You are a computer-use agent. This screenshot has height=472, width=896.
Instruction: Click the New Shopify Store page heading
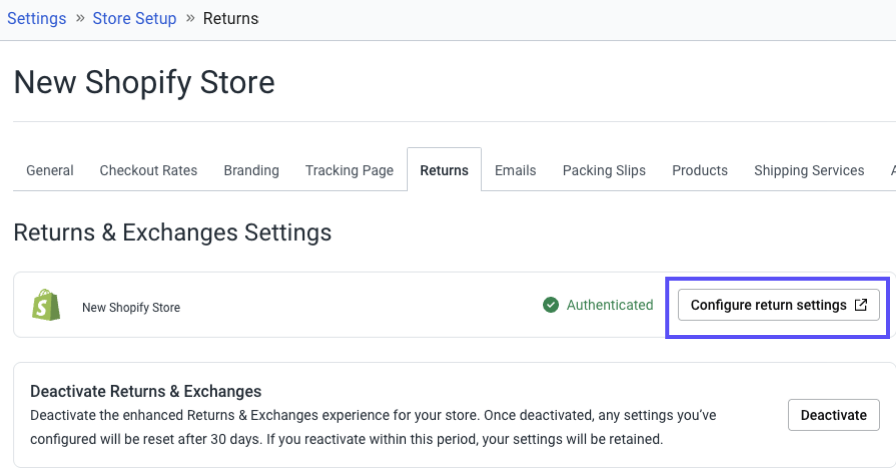[144, 82]
